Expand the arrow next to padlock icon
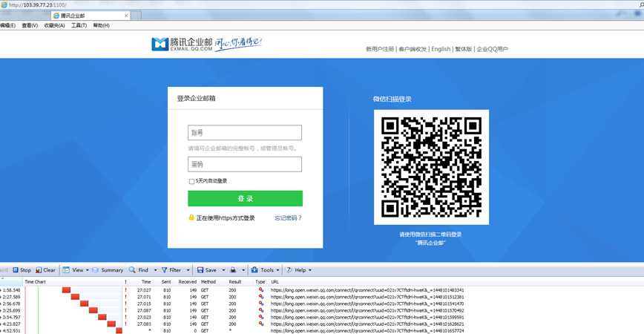 pos(243,270)
